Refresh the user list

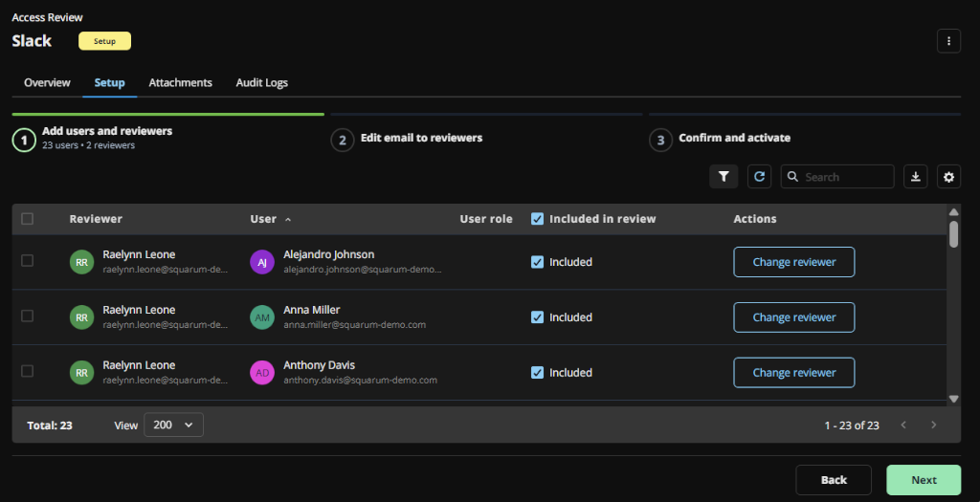(759, 177)
